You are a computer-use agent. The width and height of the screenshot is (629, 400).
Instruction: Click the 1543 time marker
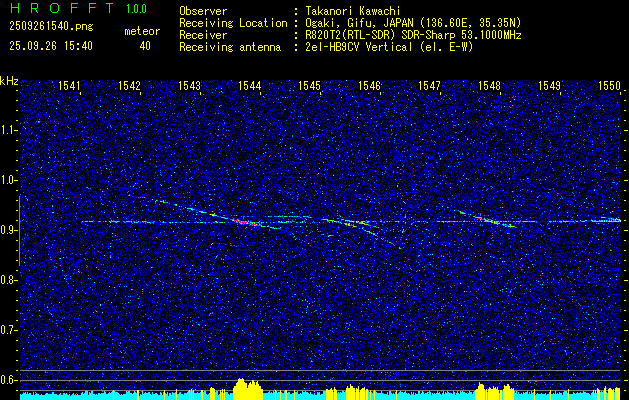coord(189,85)
